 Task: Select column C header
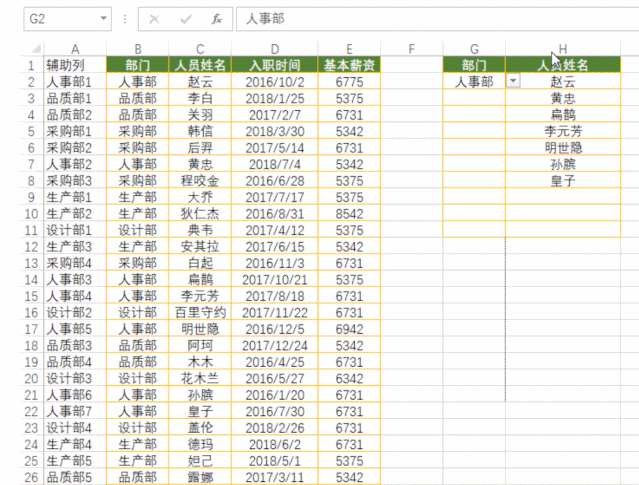click(200, 49)
